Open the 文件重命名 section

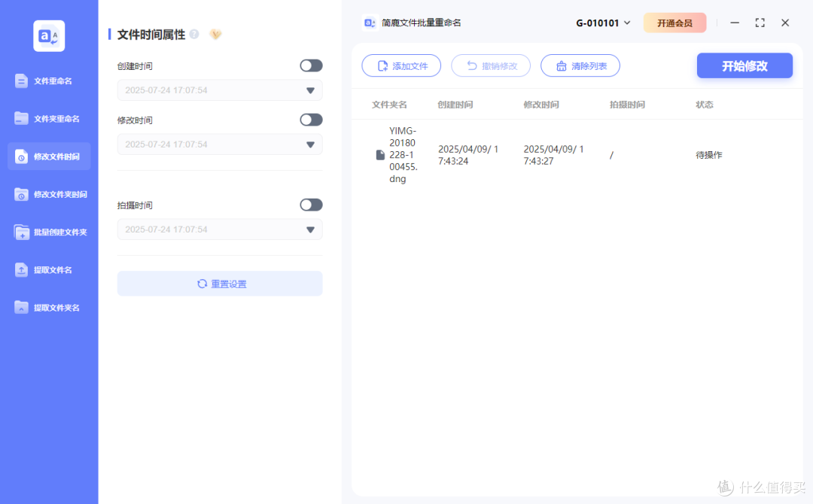(x=49, y=80)
